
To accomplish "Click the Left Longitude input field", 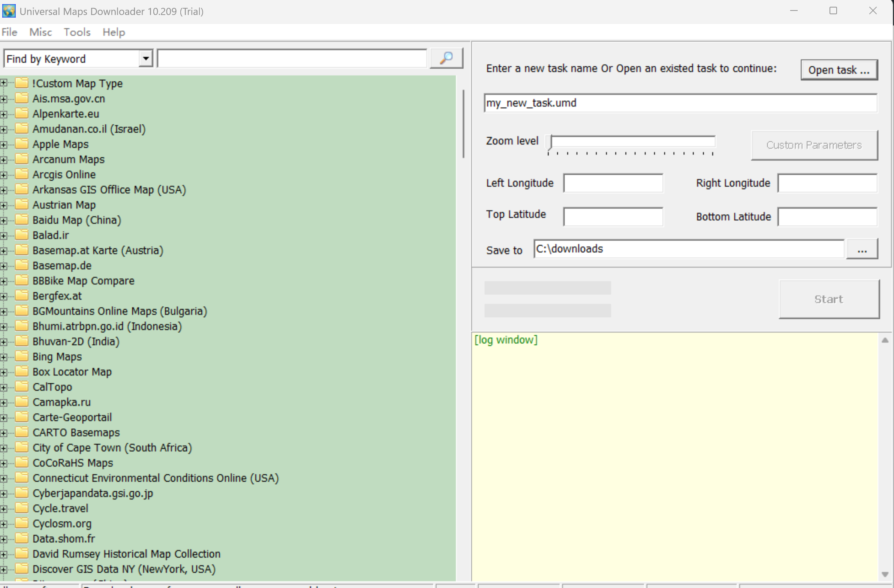I will [613, 183].
